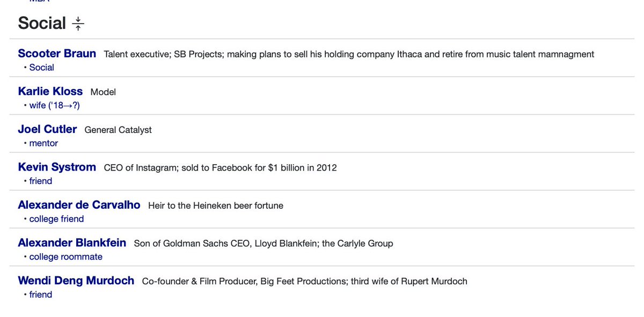Open Karlie Kloss's profile link
This screenshot has width=644, height=317.
click(x=50, y=91)
